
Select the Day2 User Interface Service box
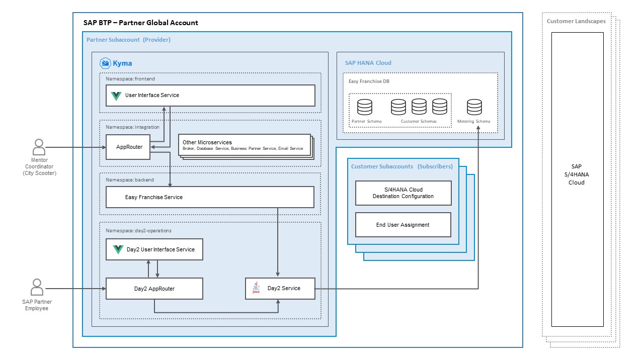(154, 249)
